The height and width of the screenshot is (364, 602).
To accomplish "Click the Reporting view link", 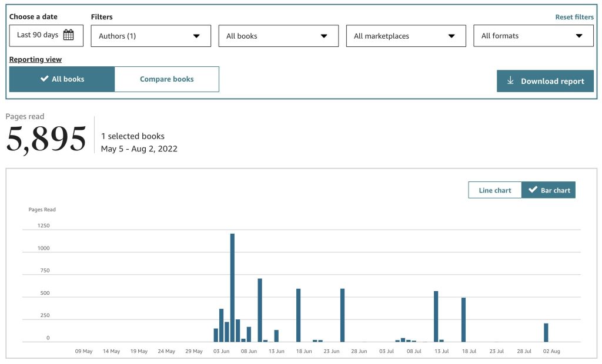I will (35, 59).
